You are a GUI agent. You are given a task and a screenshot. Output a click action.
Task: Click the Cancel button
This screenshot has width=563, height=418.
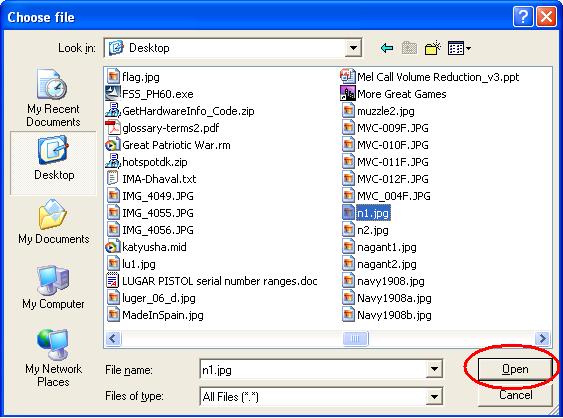point(515,395)
